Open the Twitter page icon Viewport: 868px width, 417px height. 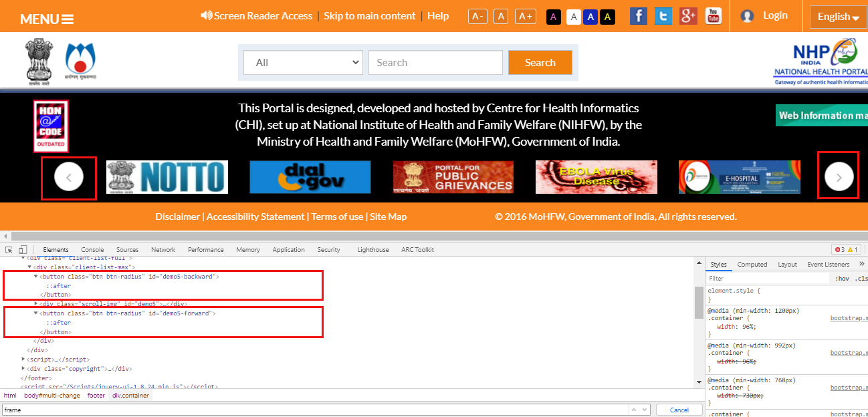tap(663, 16)
